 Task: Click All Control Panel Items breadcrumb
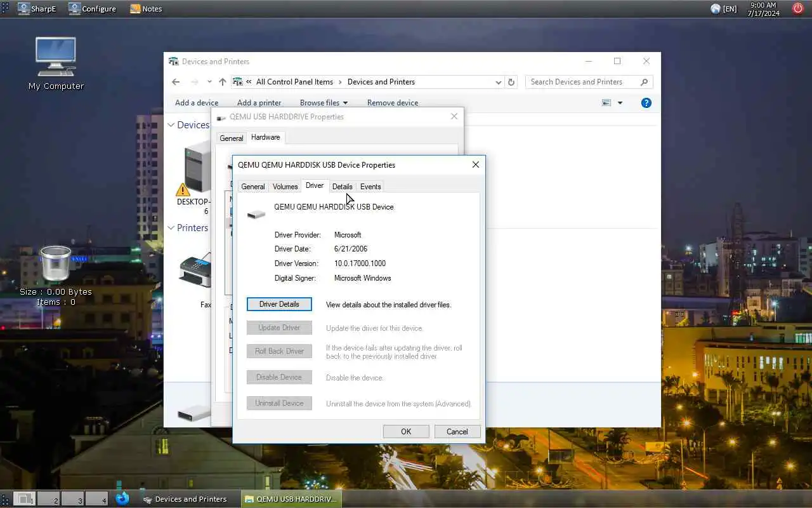(x=294, y=82)
